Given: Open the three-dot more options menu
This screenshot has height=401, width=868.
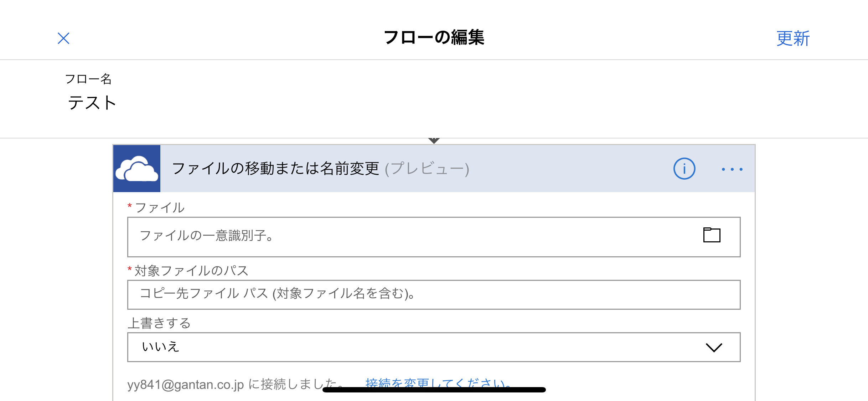Looking at the screenshot, I should [x=732, y=169].
